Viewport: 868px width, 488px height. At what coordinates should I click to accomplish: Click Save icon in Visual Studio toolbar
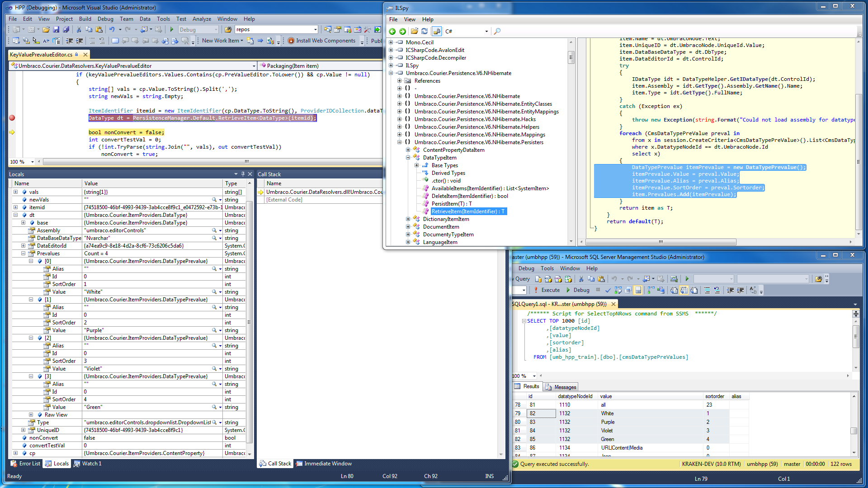(x=56, y=30)
